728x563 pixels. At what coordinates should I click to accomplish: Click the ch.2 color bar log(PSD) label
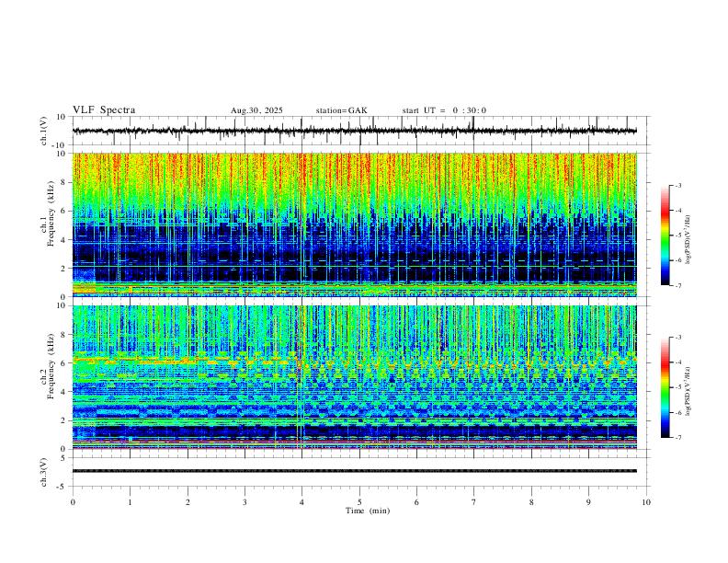coord(688,391)
